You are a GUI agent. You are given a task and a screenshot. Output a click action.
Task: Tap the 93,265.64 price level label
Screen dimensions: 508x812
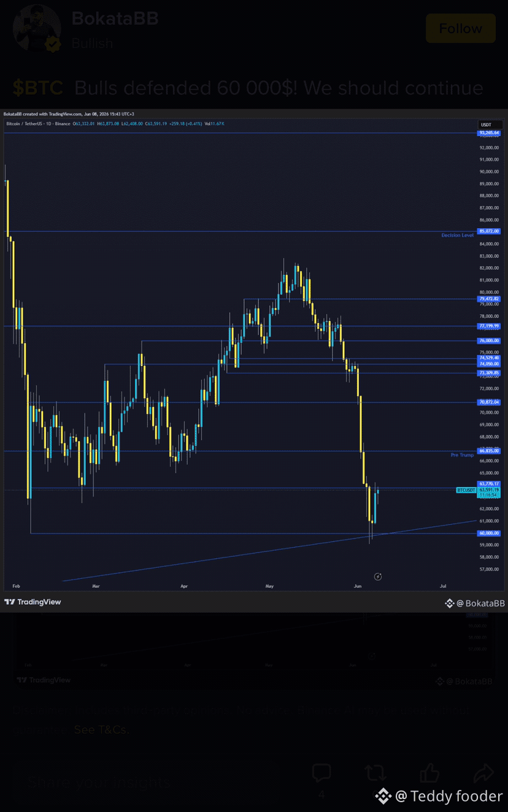490,133
